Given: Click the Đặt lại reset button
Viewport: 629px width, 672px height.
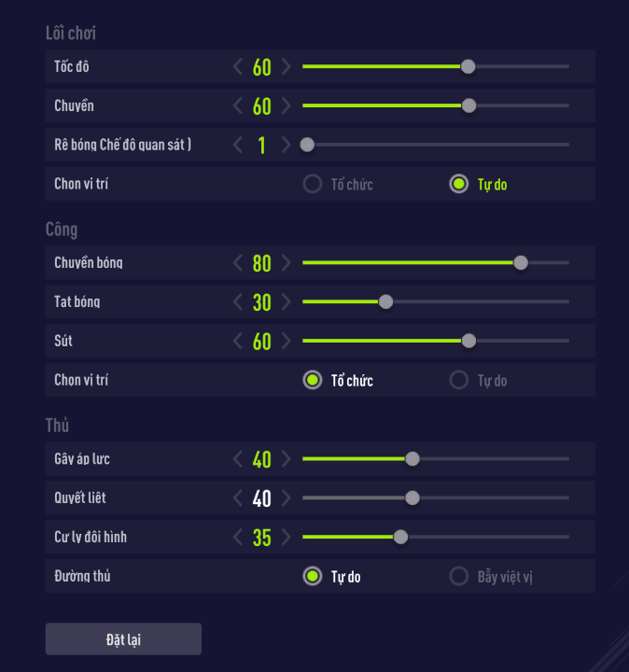Looking at the screenshot, I should [123, 639].
